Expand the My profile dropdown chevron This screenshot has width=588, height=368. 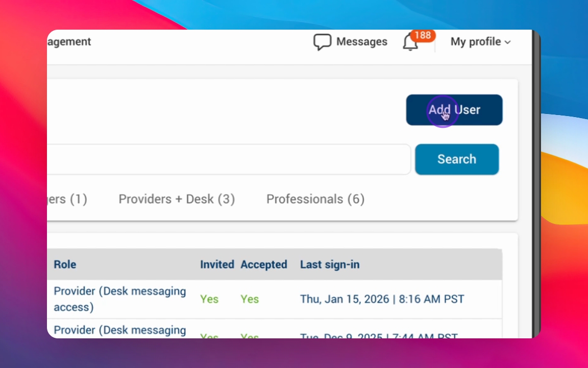tap(507, 42)
